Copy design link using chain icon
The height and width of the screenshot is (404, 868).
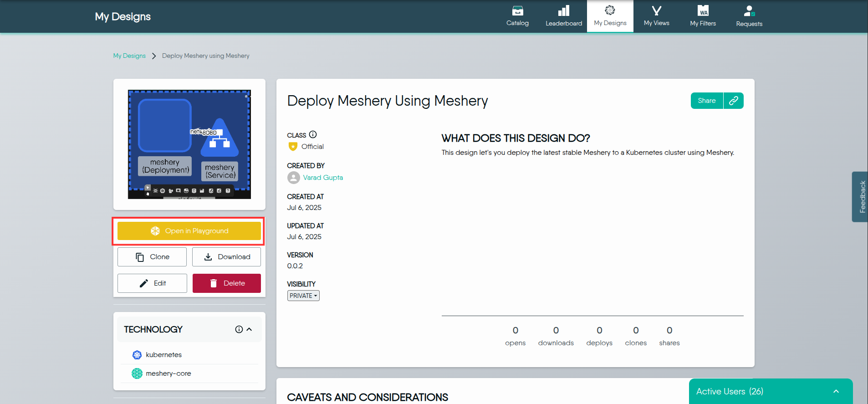pos(733,101)
